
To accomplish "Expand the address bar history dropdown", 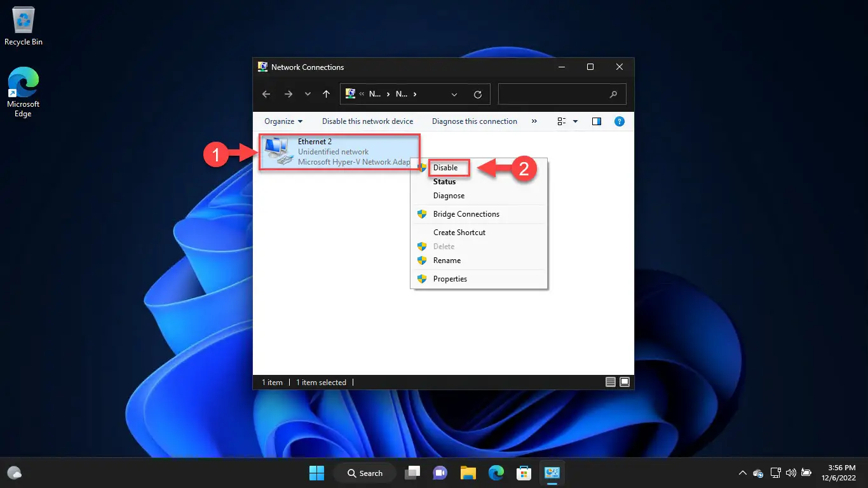I will pos(454,94).
